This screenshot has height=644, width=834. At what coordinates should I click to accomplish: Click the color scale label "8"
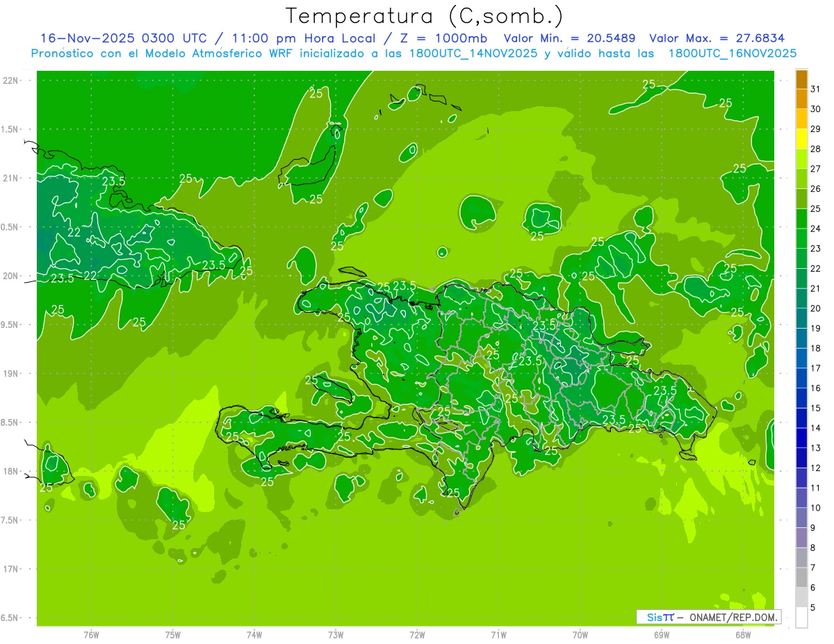pos(813,547)
